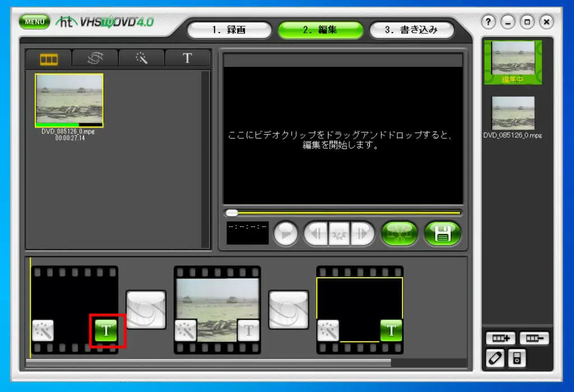
Task: Go to step 1. 録画
Action: (229, 30)
